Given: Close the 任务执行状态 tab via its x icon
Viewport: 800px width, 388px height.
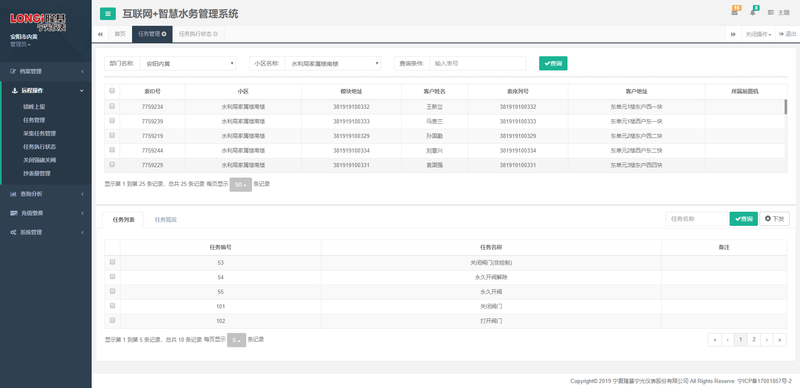Looking at the screenshot, I should point(215,34).
